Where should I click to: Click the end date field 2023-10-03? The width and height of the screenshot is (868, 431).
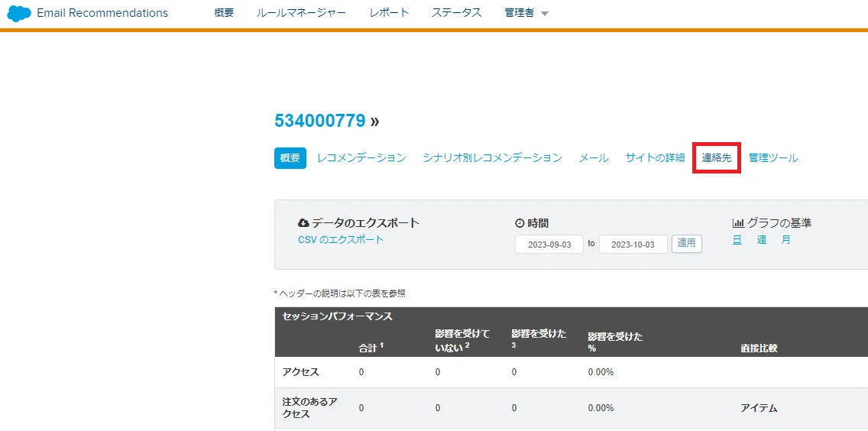(x=633, y=245)
